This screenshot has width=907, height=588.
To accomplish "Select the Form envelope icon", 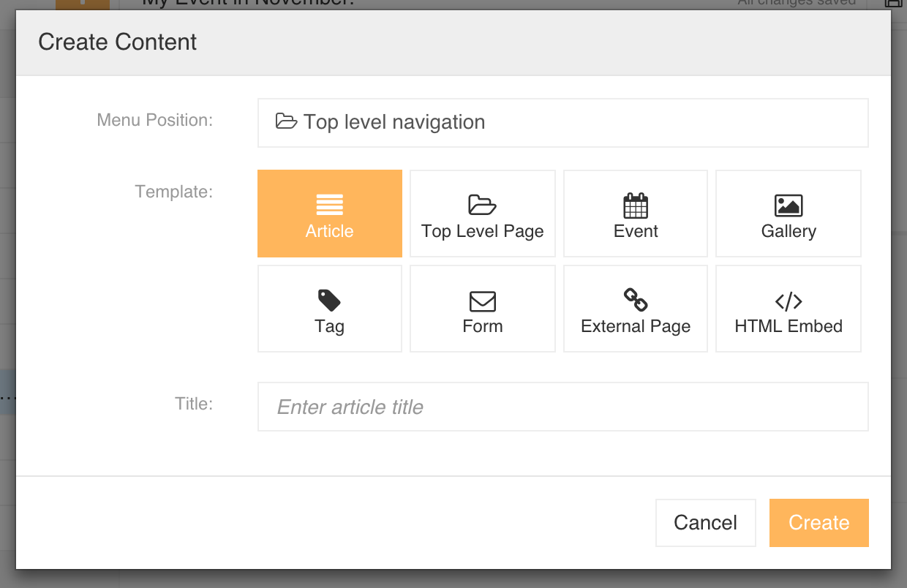I will [482, 301].
